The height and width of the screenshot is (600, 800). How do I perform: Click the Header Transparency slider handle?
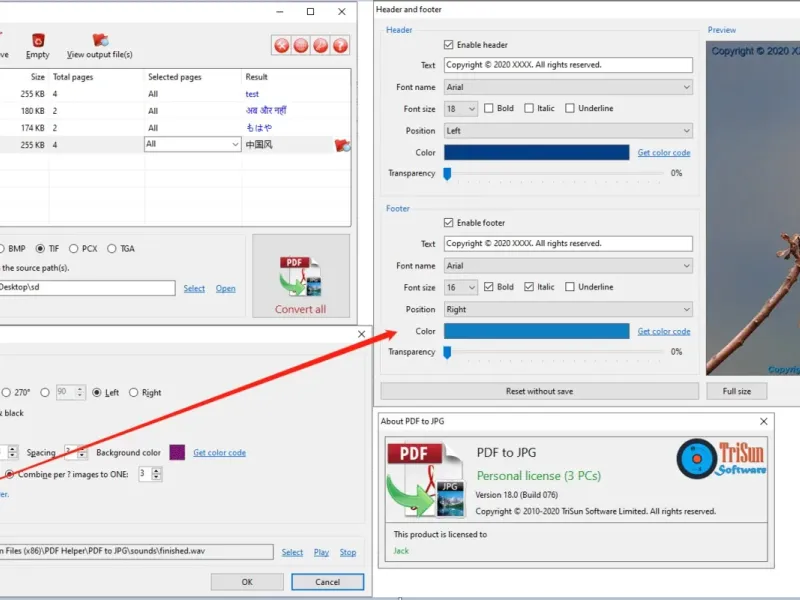point(447,174)
